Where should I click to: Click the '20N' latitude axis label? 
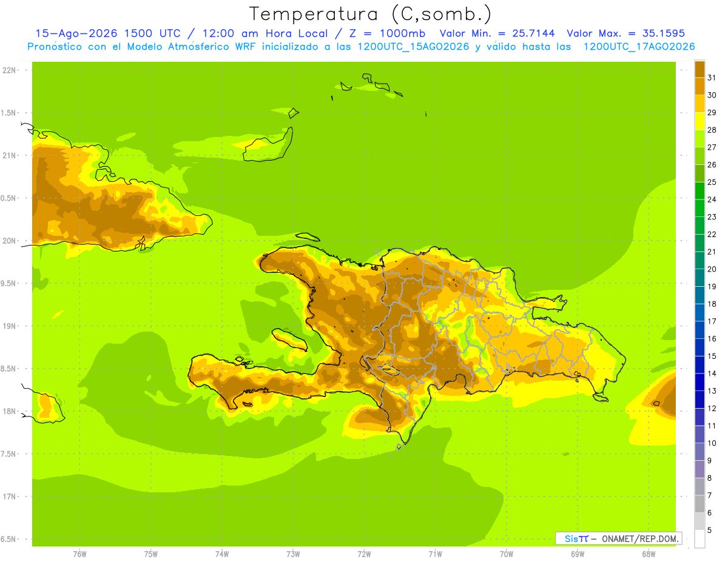pos(10,241)
